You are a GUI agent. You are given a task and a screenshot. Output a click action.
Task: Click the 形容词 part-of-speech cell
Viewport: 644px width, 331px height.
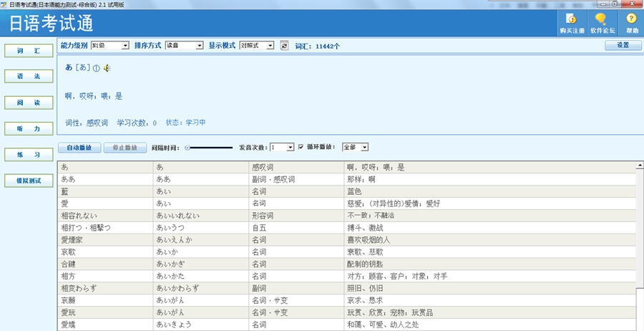(x=263, y=216)
